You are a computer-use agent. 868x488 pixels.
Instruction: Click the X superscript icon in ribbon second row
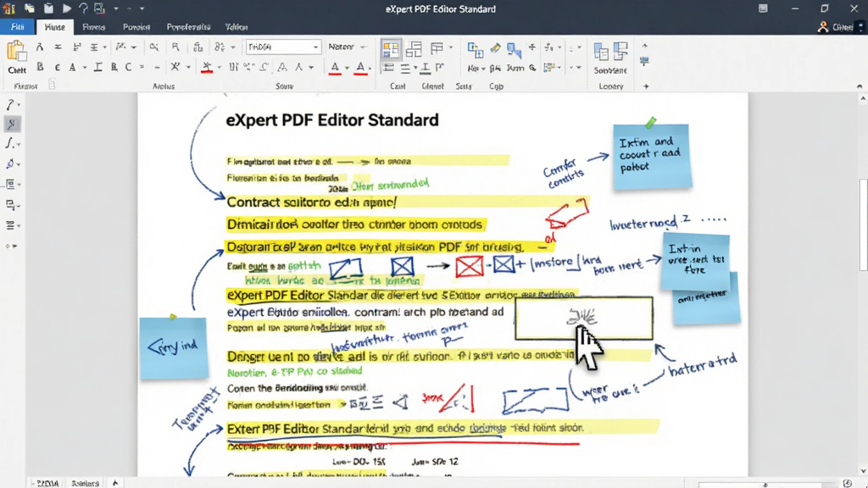(175, 67)
